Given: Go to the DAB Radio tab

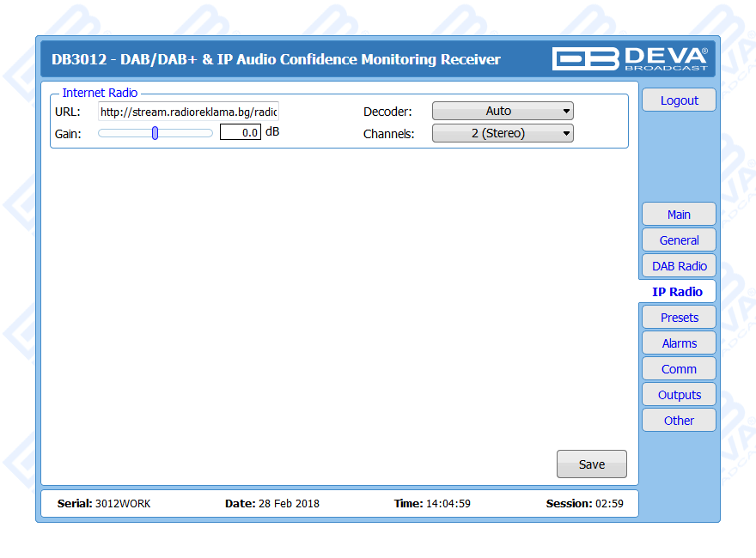Looking at the screenshot, I should click(x=679, y=266).
